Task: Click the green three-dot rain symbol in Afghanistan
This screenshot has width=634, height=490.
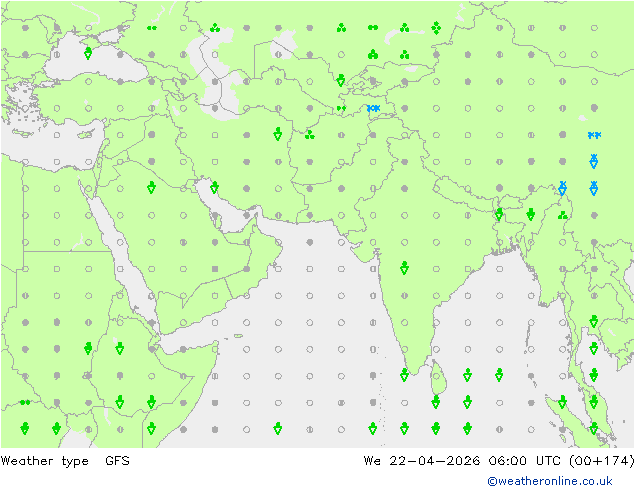Action: pyautogui.click(x=310, y=134)
